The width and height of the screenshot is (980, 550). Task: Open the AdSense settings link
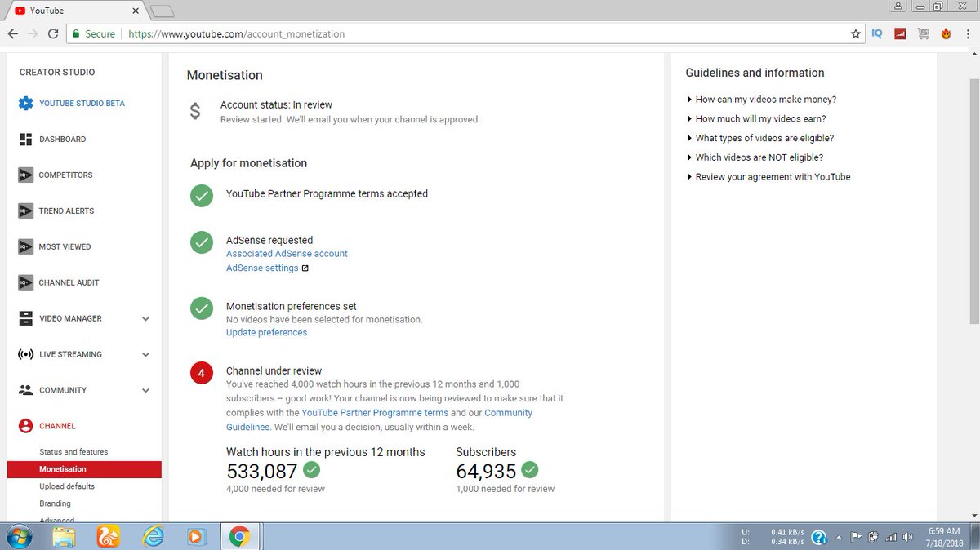tap(262, 268)
